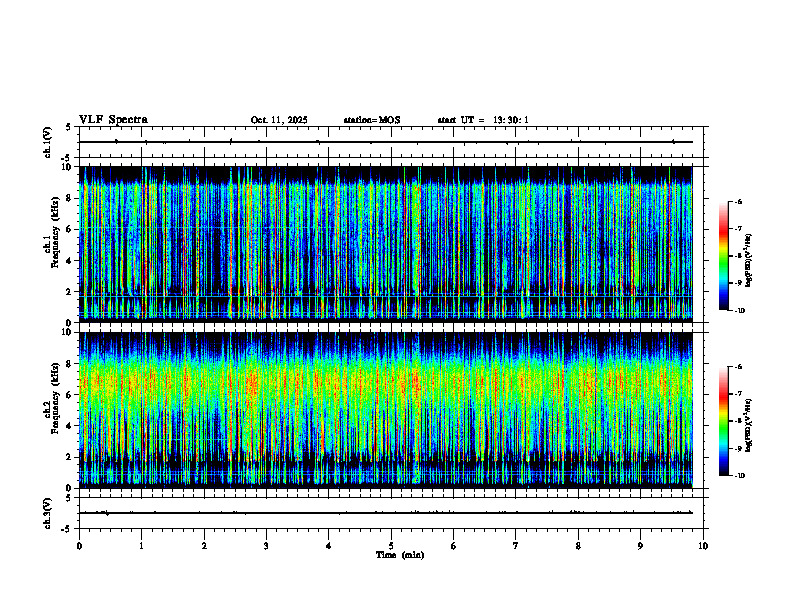Click the "-7" label on ch.2 color bar

pyautogui.click(x=738, y=394)
